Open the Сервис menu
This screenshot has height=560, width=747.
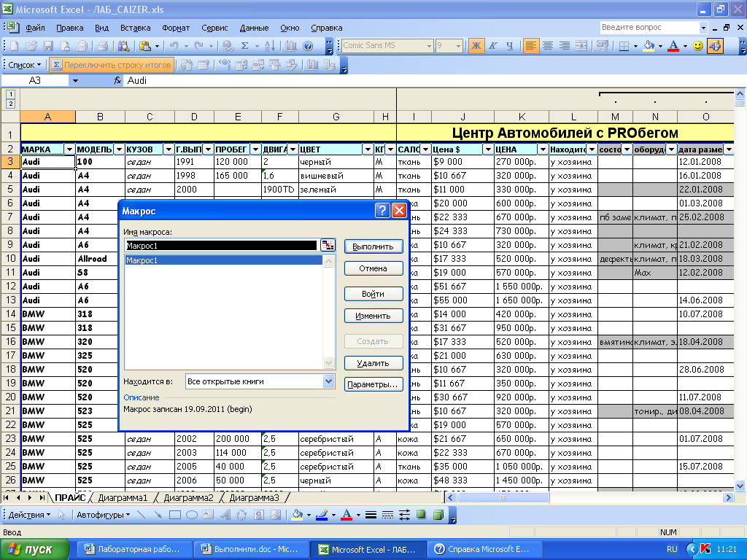pos(214,28)
